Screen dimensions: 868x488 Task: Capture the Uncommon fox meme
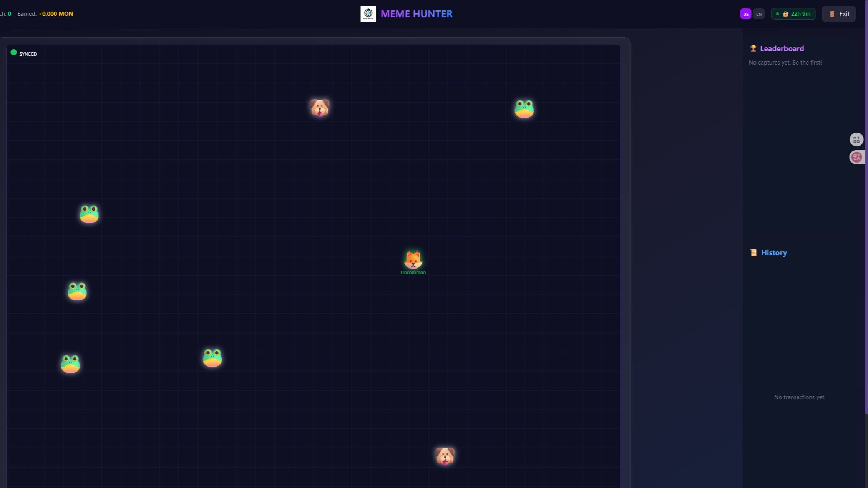(x=413, y=260)
